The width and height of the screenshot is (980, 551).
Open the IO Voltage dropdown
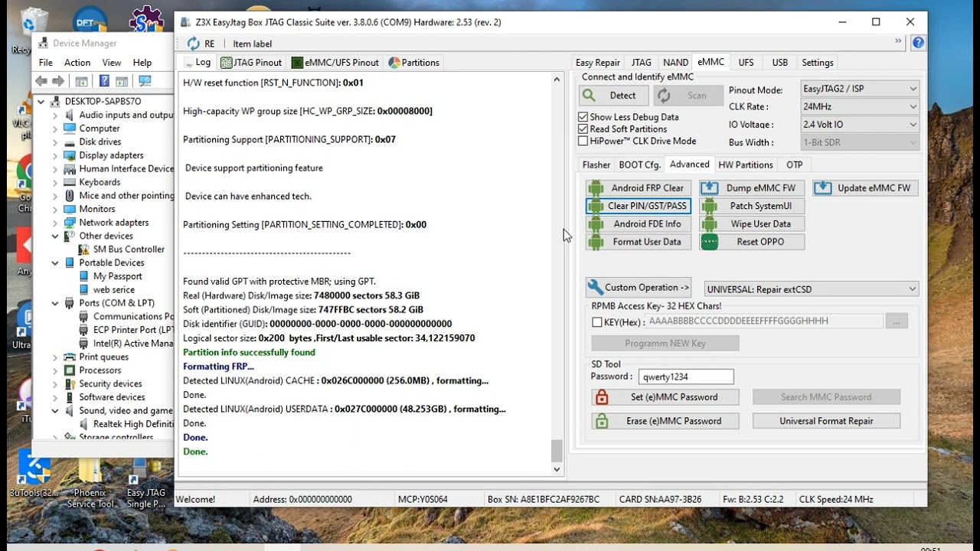tap(859, 125)
